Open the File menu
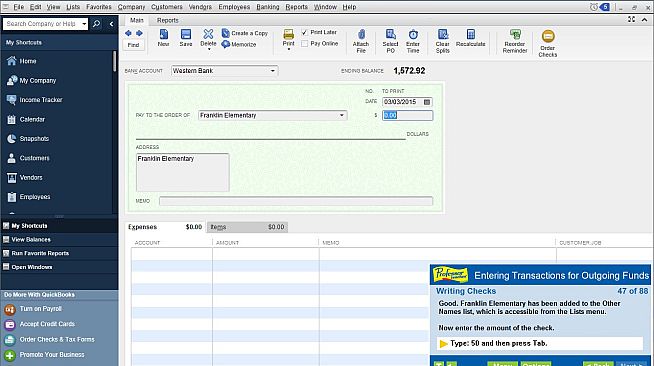The image size is (654, 366). pos(19,7)
